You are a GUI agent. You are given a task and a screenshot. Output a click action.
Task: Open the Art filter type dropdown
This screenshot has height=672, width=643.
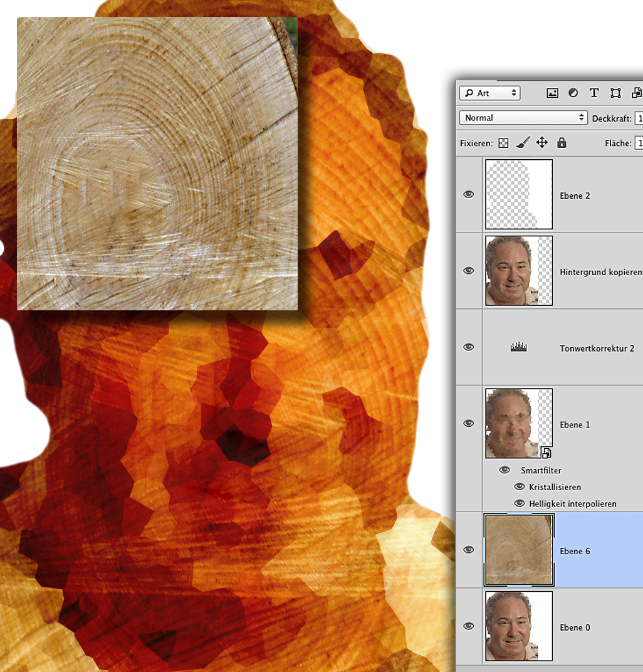pos(489,93)
